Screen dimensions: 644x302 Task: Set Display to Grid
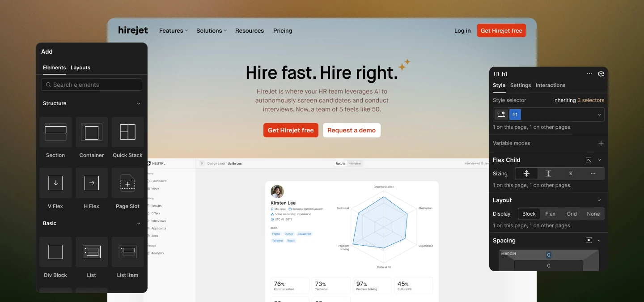[x=572, y=214]
